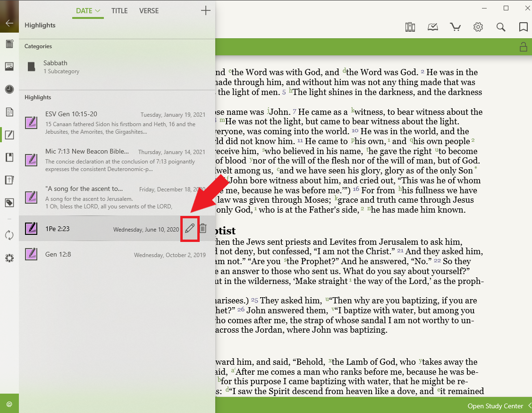Screen dimensions: 532x413
Task: Open settings gear icon
Action: 478,27
